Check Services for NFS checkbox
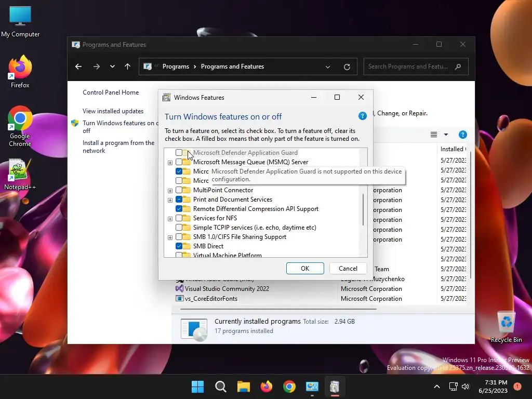Image resolution: width=532 pixels, height=399 pixels. click(179, 218)
